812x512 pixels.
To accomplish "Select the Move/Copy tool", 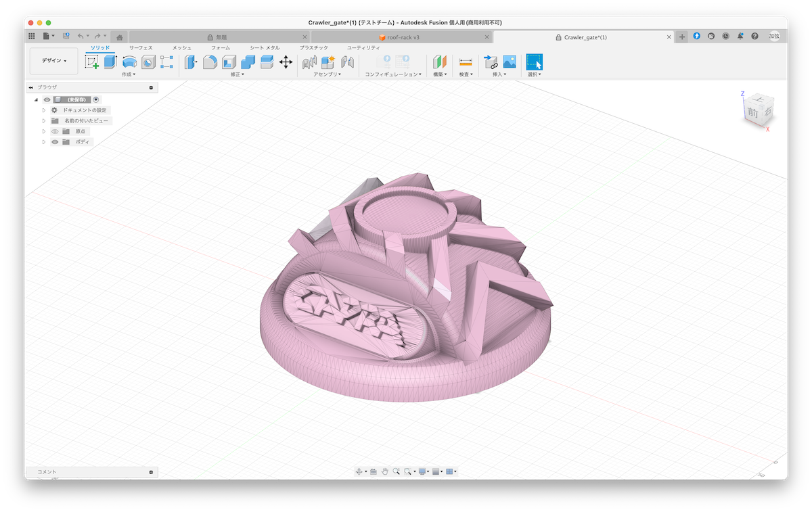I will point(286,62).
